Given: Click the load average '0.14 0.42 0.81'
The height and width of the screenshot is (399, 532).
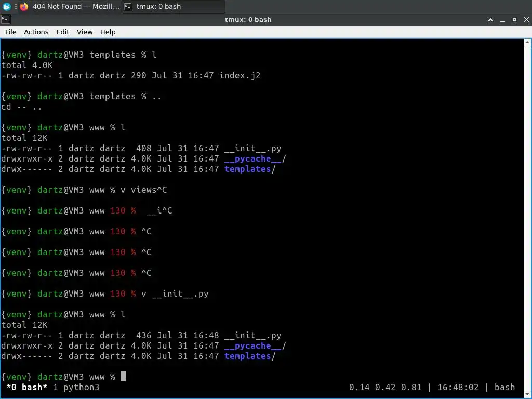Looking at the screenshot, I should 385,387.
